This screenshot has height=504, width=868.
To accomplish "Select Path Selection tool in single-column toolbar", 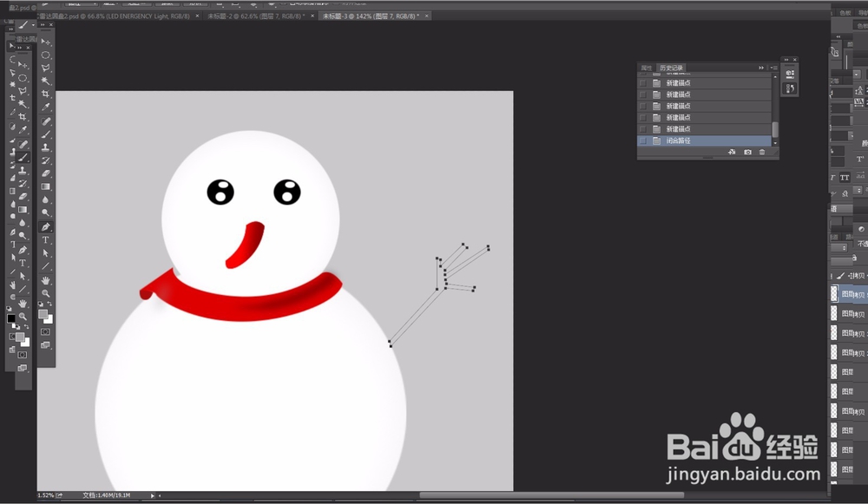I will [x=45, y=253].
